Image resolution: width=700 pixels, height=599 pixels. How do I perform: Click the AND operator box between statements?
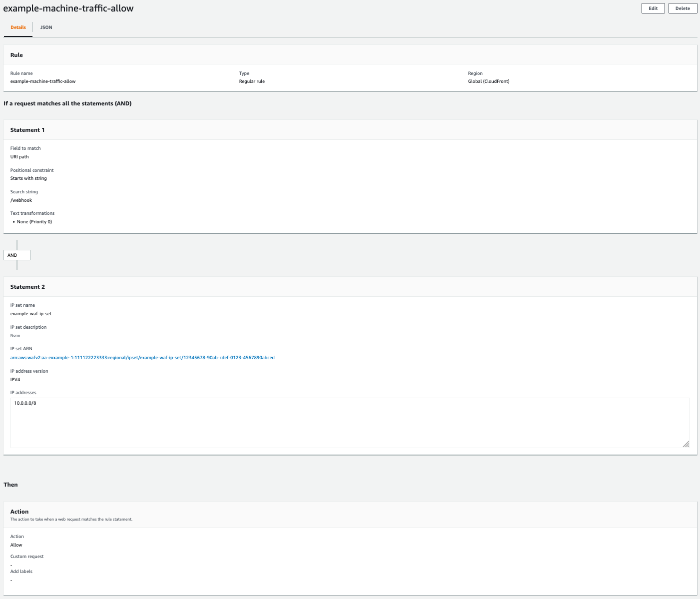[x=17, y=255]
